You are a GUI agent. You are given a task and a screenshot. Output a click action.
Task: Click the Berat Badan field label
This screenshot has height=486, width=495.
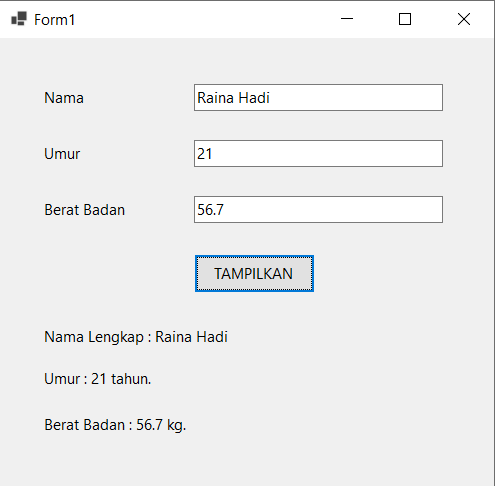[x=85, y=210]
